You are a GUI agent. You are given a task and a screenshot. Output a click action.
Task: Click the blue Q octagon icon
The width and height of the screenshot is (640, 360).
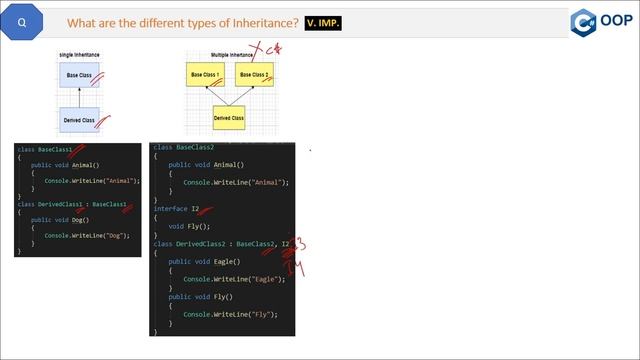(22, 22)
